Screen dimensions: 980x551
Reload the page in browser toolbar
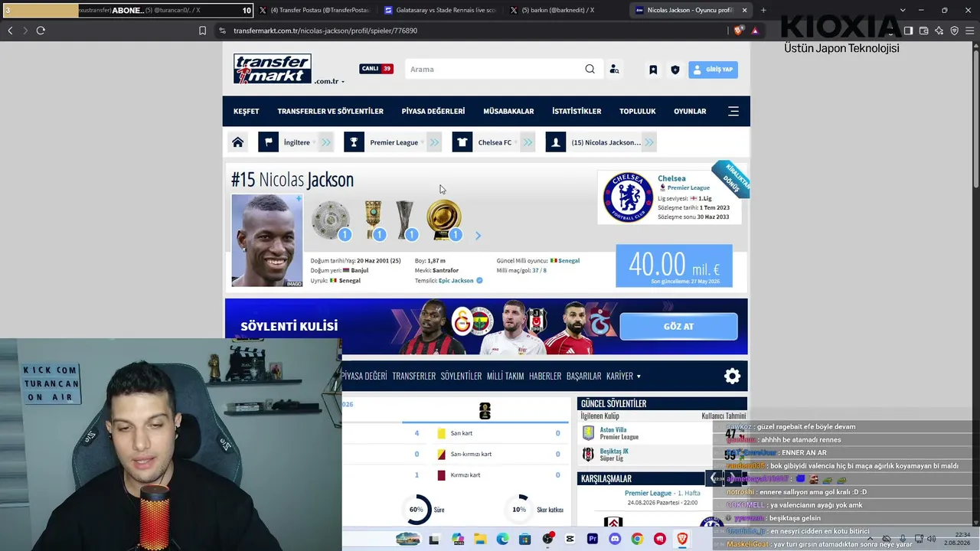pyautogui.click(x=41, y=31)
